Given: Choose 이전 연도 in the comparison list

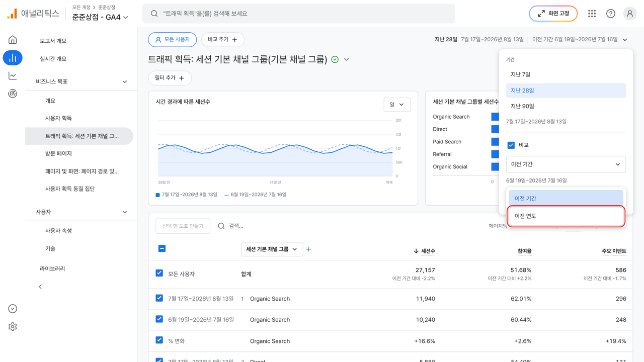Looking at the screenshot, I should coord(566,216).
